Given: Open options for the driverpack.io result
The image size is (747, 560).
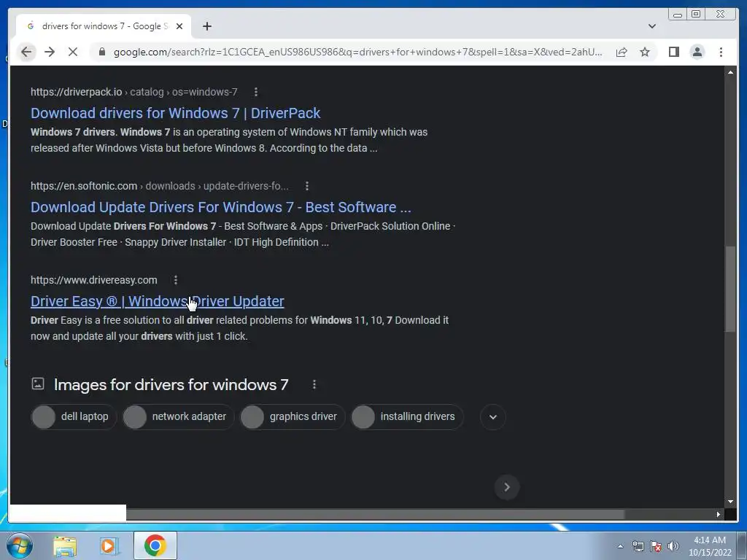Looking at the screenshot, I should [256, 92].
